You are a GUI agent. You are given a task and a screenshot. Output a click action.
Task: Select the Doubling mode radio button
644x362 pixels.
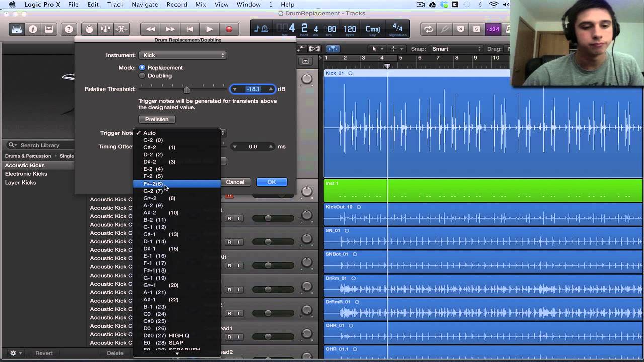tap(142, 76)
